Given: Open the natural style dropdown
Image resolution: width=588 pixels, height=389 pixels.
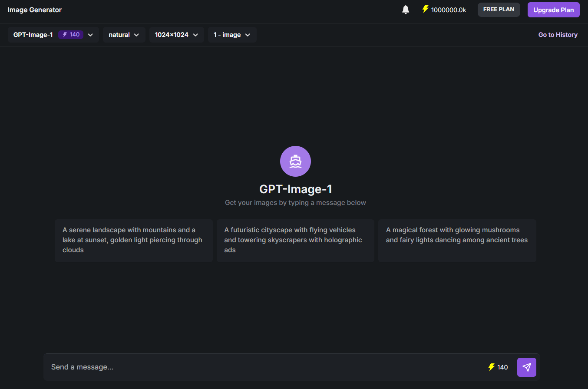Looking at the screenshot, I should pyautogui.click(x=124, y=34).
